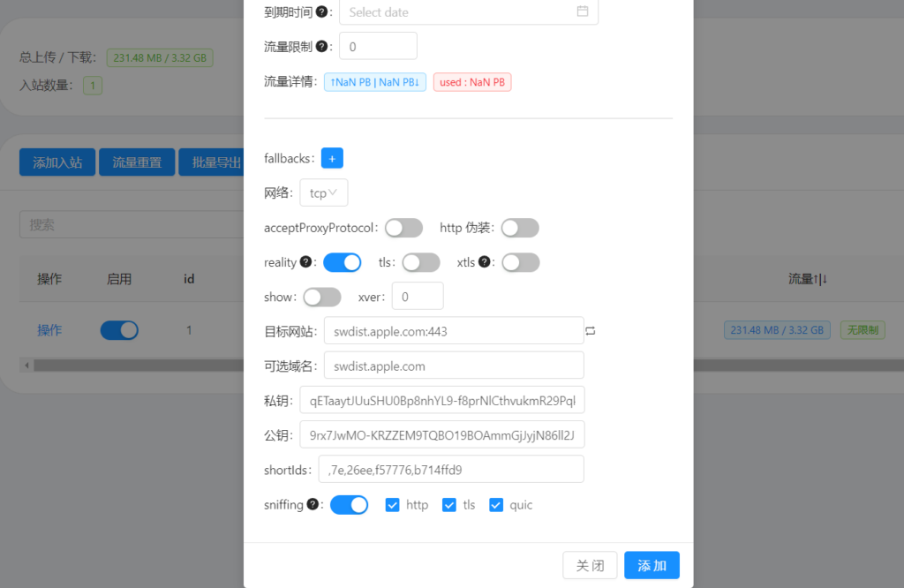Turn off the reality toggle
The width and height of the screenshot is (904, 588).
[342, 262]
